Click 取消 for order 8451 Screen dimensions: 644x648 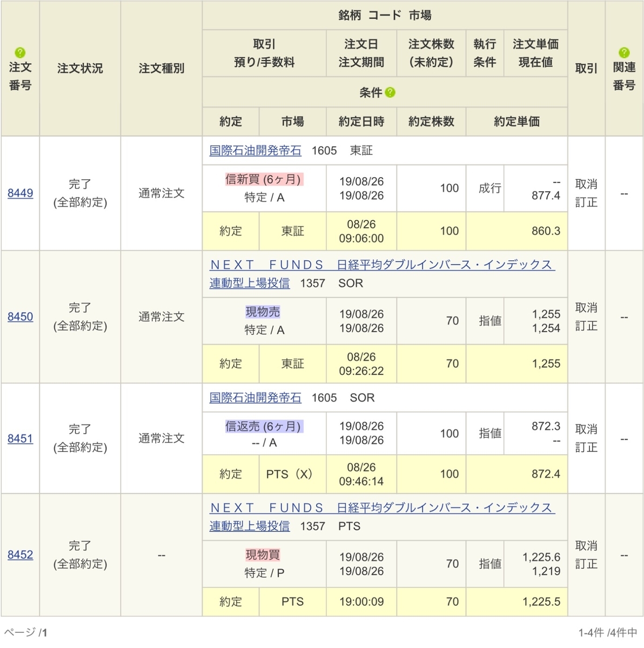pos(586,429)
